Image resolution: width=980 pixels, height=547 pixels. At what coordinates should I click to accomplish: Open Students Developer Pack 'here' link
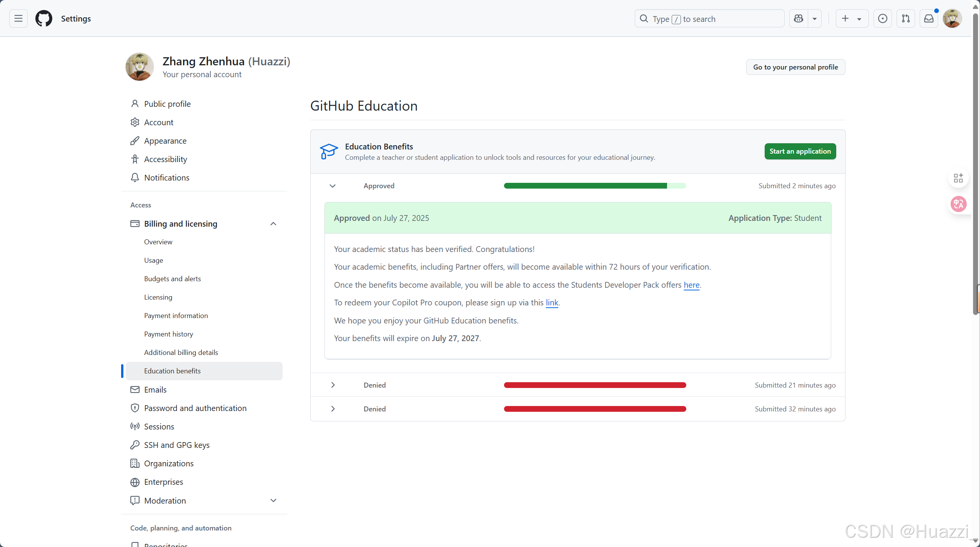pyautogui.click(x=692, y=285)
